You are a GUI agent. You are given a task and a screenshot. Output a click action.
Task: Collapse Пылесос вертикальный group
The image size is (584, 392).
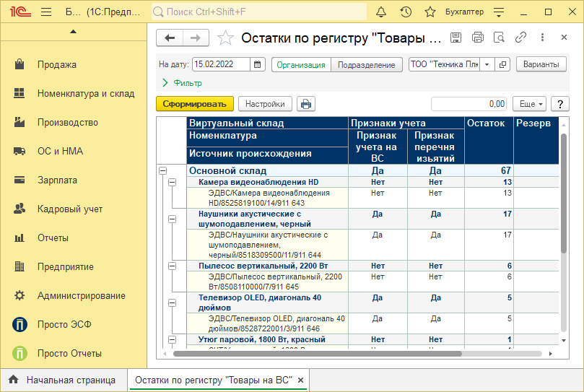172,266
